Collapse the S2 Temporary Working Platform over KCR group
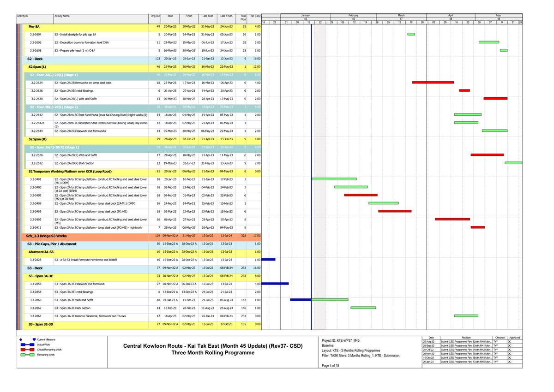The image size is (554, 392). pyautogui.click(x=69, y=171)
